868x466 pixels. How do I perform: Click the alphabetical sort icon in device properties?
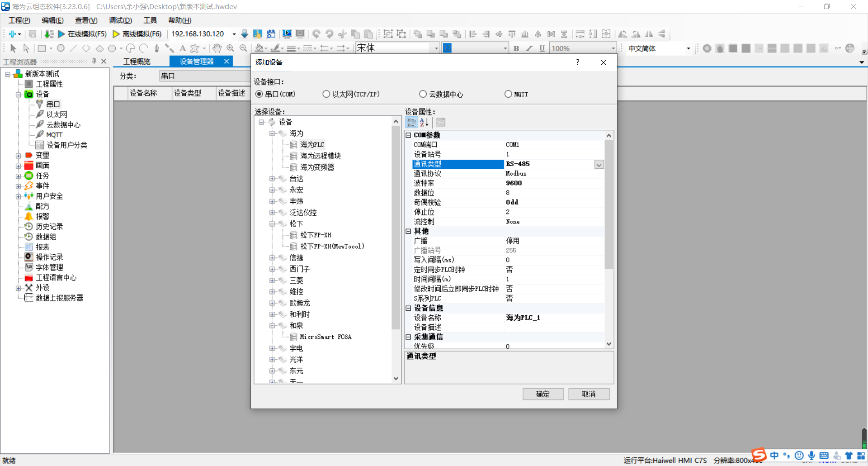pos(424,122)
